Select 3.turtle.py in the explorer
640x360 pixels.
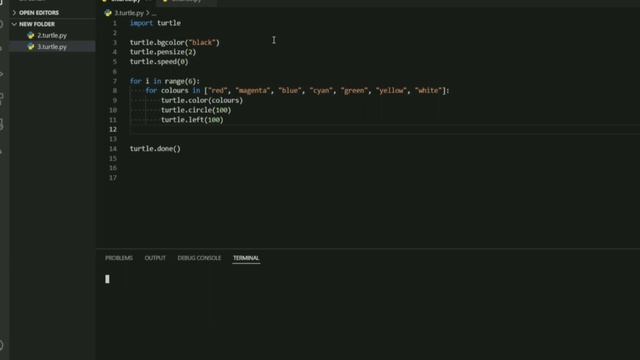[52, 47]
